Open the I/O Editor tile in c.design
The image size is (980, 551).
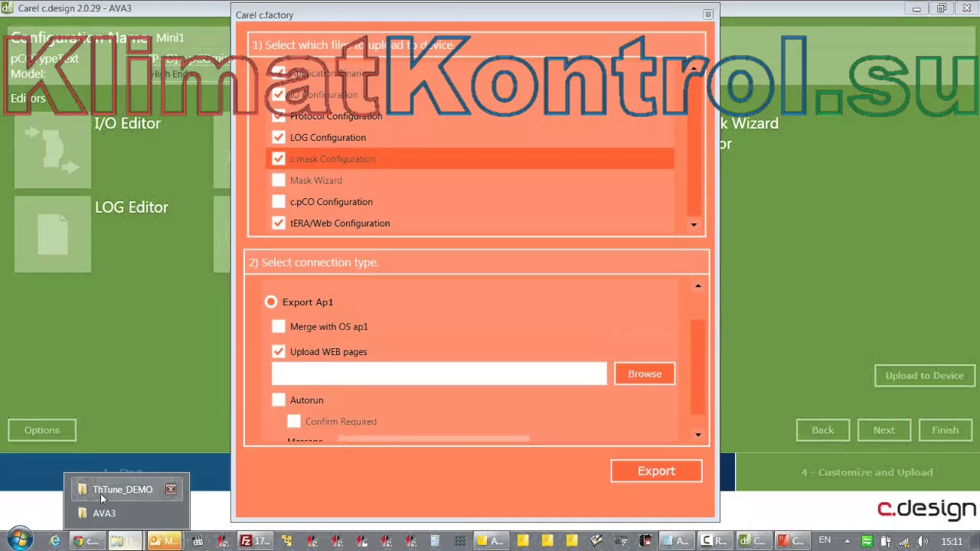pos(53,150)
